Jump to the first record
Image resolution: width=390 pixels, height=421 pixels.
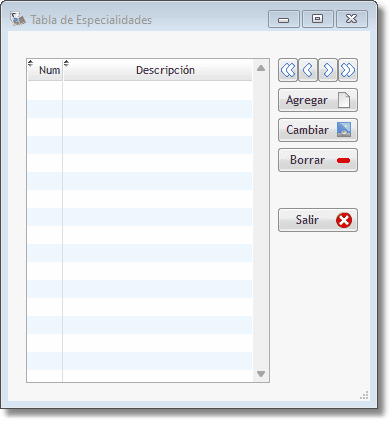288,70
